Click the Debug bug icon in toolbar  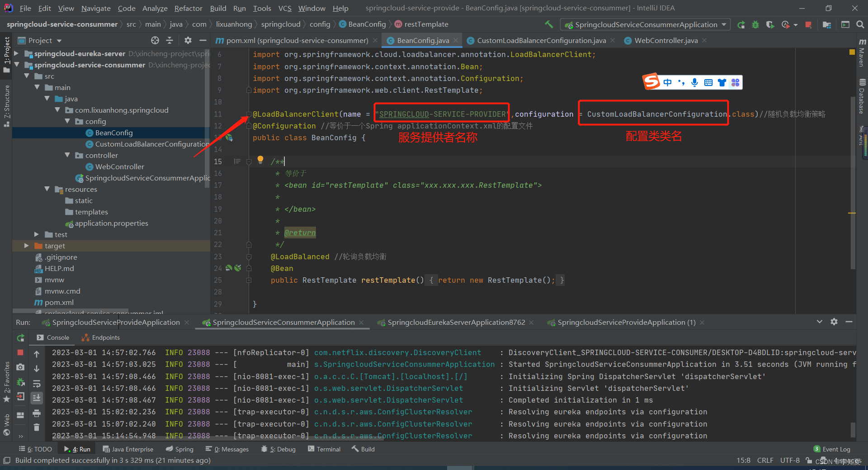point(755,25)
